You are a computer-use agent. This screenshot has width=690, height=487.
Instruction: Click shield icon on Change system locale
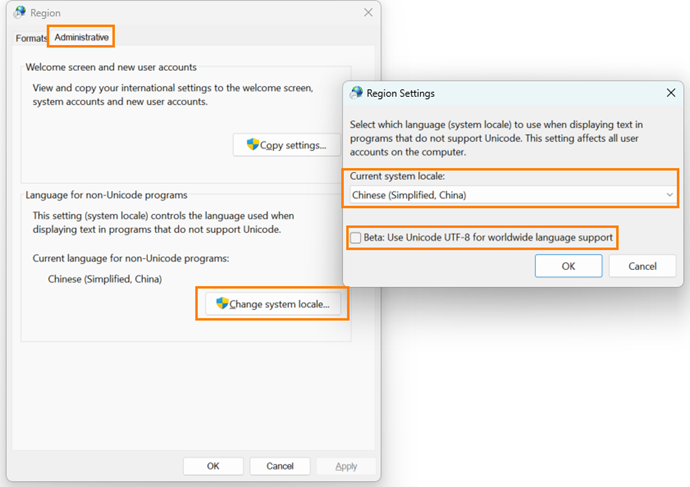[x=222, y=303]
